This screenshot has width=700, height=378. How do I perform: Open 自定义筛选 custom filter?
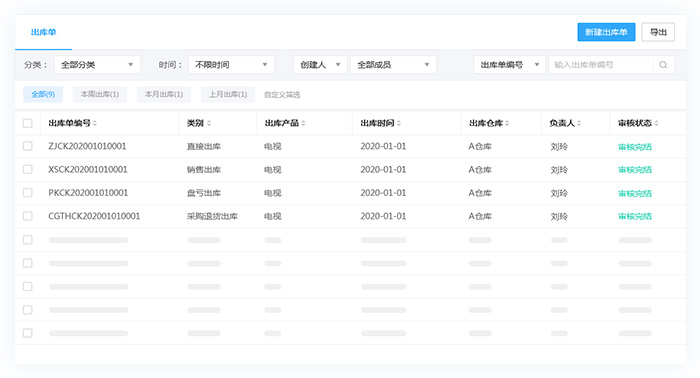pyautogui.click(x=282, y=95)
